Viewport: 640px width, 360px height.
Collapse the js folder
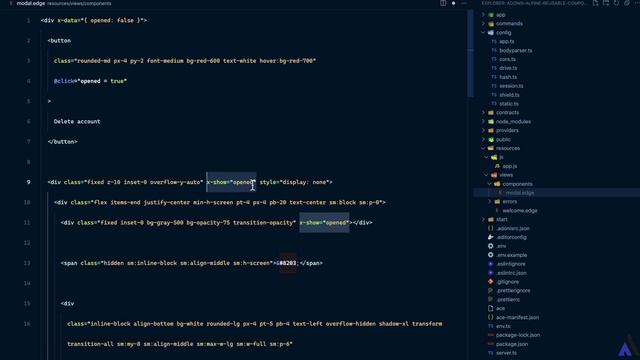501,157
